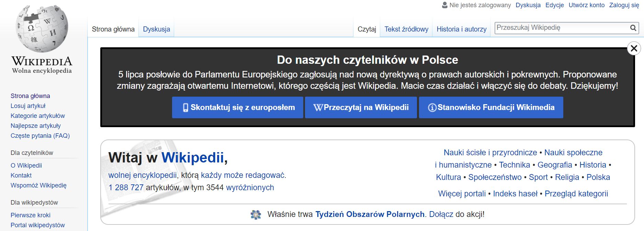Open 'Przegląd kategorii' link
The width and height of the screenshot is (644, 231).
pyautogui.click(x=576, y=194)
